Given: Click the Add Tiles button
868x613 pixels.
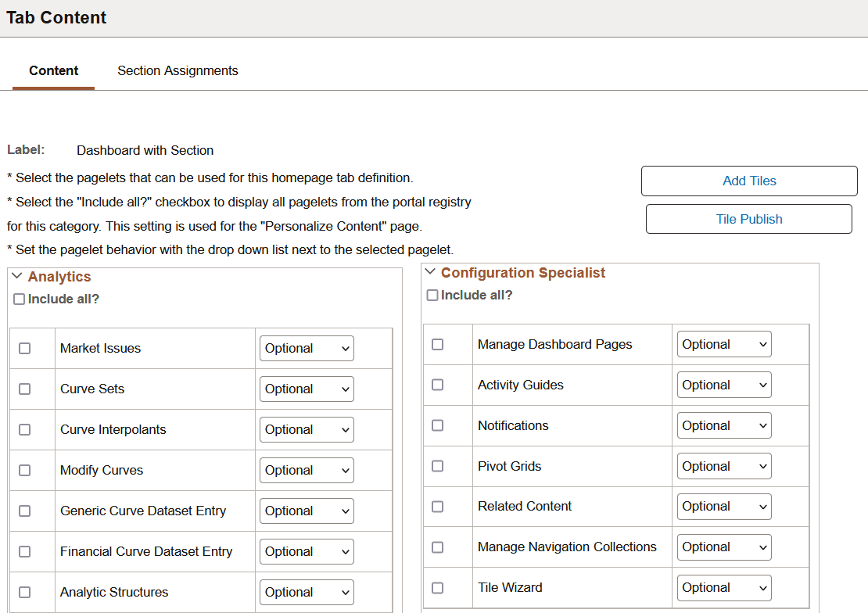Looking at the screenshot, I should 749,181.
